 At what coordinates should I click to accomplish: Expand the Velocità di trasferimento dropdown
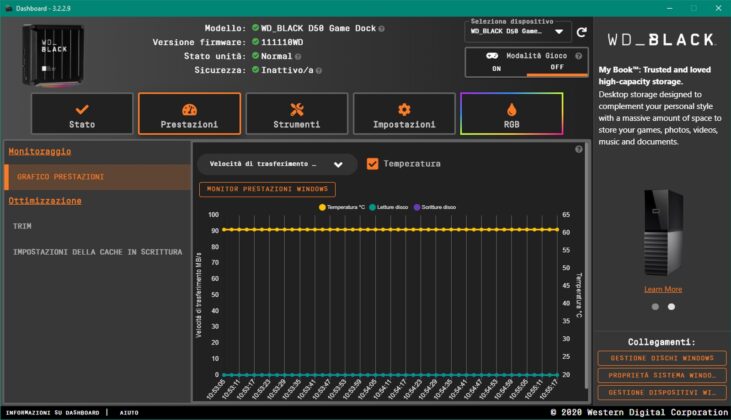click(277, 164)
